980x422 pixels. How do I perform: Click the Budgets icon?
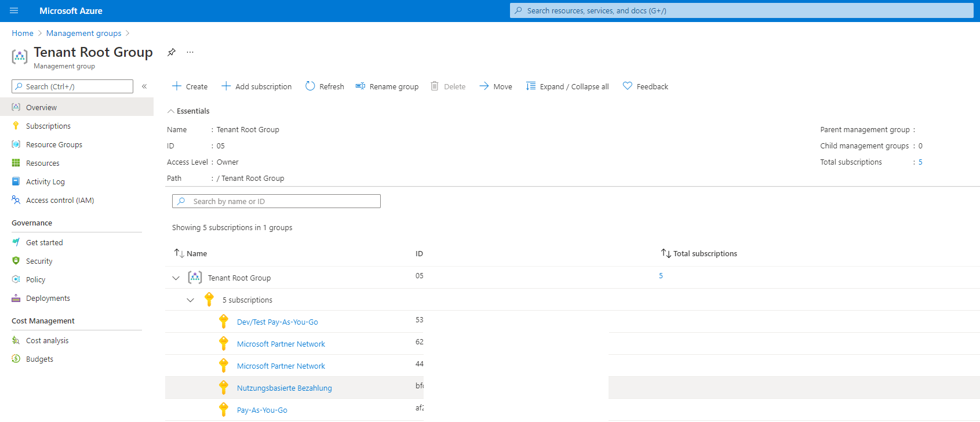pos(16,359)
